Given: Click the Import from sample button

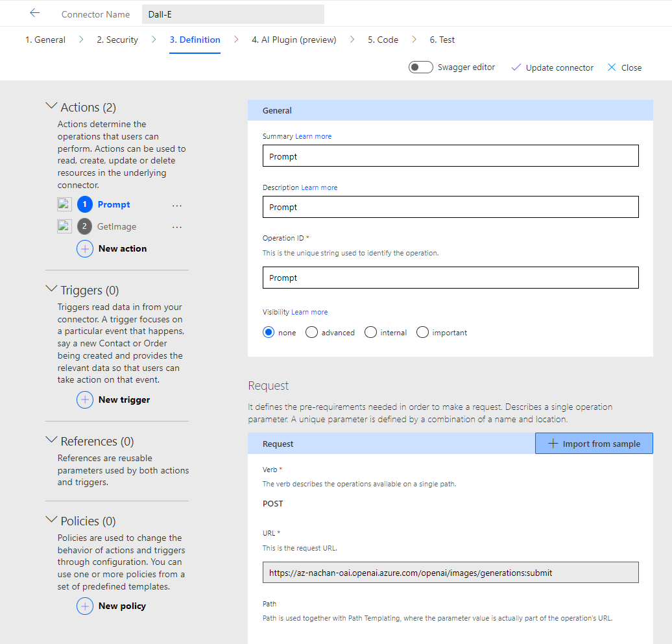Looking at the screenshot, I should click(594, 444).
